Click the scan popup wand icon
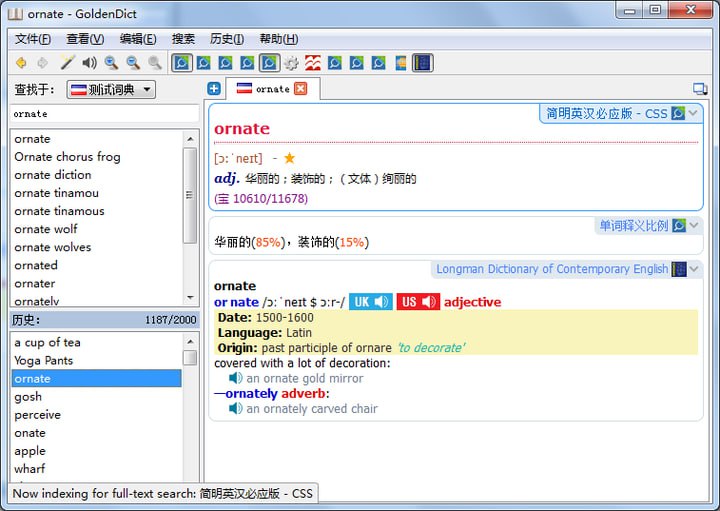 click(x=67, y=63)
